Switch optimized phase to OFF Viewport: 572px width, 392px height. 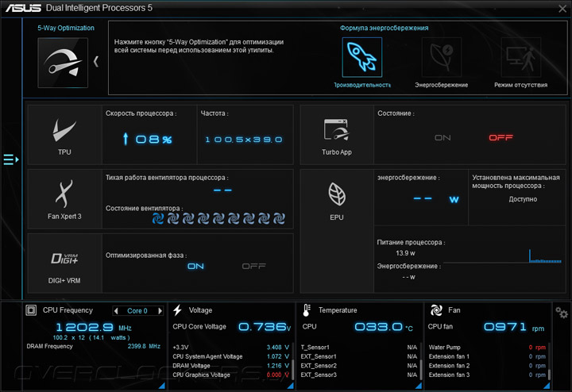[254, 267]
